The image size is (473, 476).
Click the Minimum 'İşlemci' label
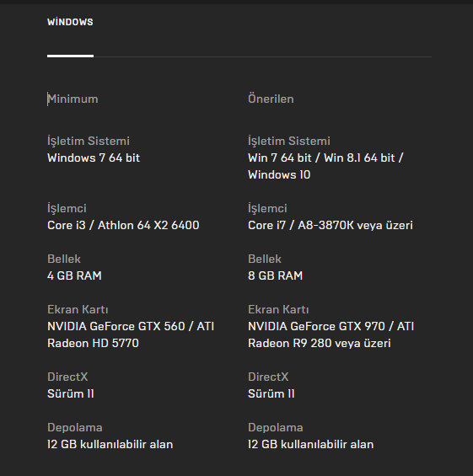click(x=67, y=209)
